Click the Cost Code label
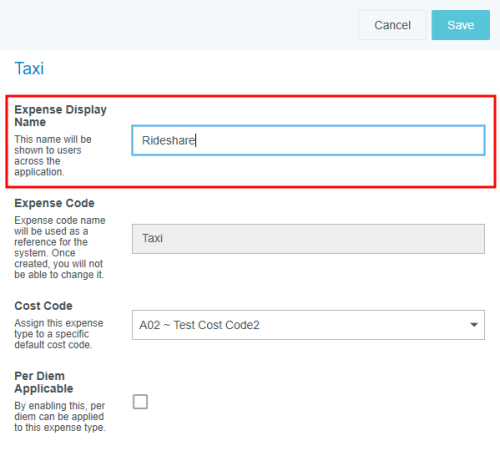500x451 pixels. point(43,306)
